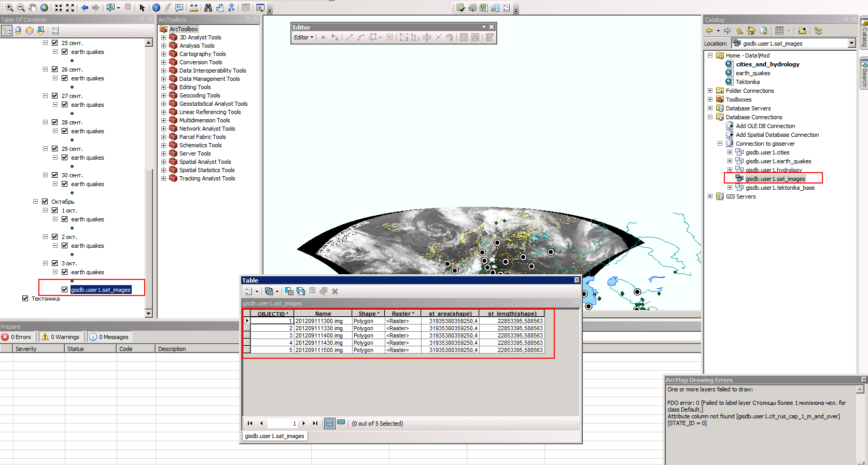The image size is (868, 465).
Task: Open the Find binoculars tool
Action: [x=208, y=7]
